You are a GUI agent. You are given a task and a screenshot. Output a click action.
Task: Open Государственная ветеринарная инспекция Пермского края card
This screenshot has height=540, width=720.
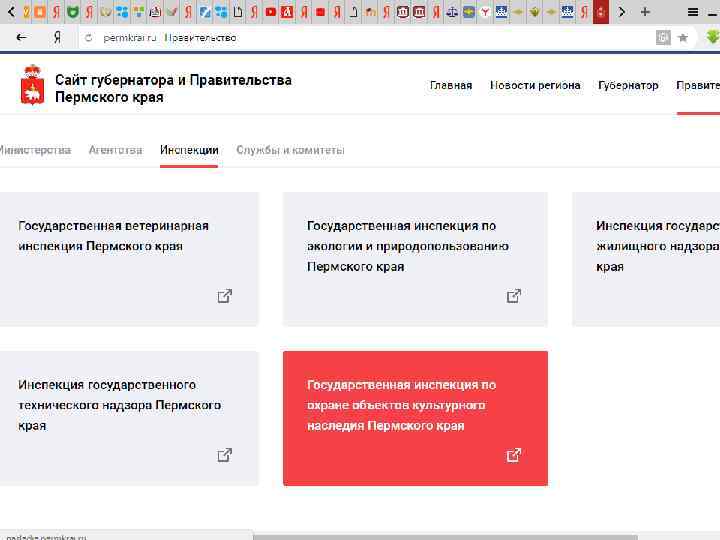pos(129,259)
